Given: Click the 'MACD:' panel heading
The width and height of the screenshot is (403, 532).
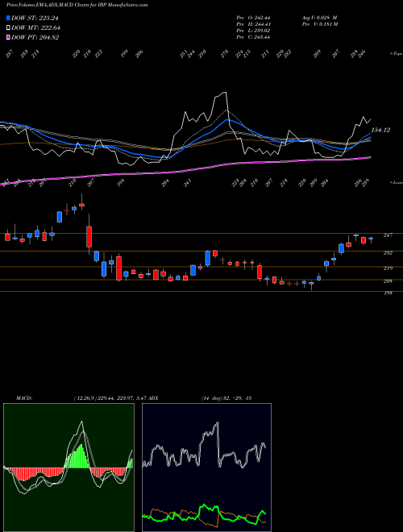Looking at the screenshot, I should (x=24, y=398).
